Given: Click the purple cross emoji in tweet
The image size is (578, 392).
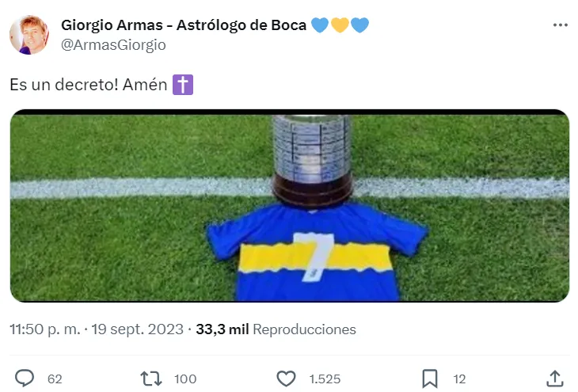Looking at the screenshot, I should pos(183,85).
